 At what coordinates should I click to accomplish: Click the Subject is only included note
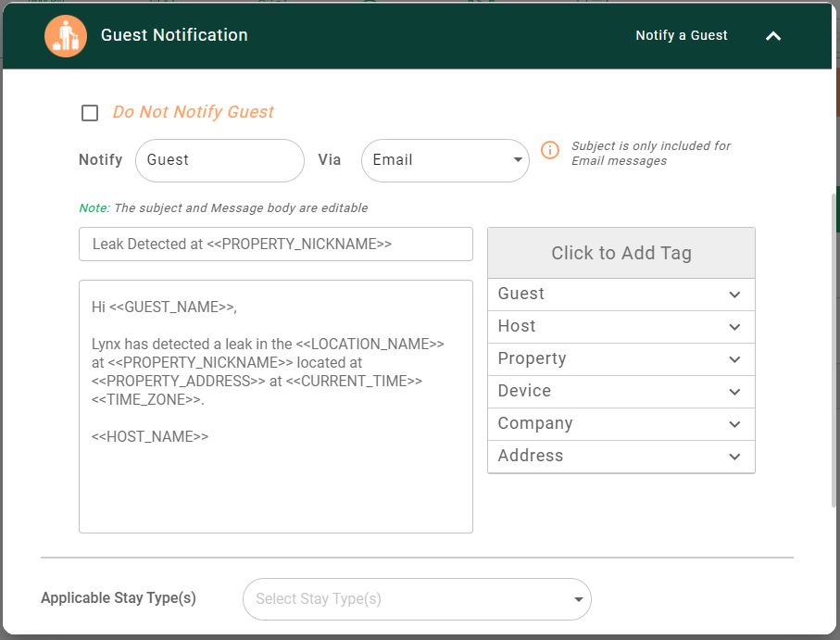(x=651, y=153)
